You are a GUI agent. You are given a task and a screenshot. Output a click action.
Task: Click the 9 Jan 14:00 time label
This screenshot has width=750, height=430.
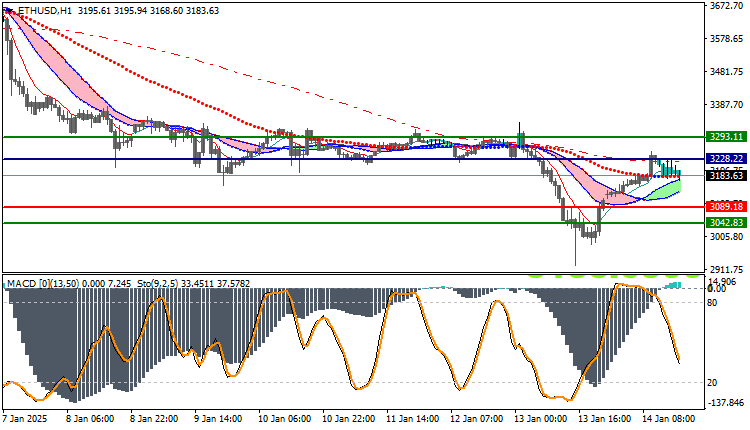218,419
